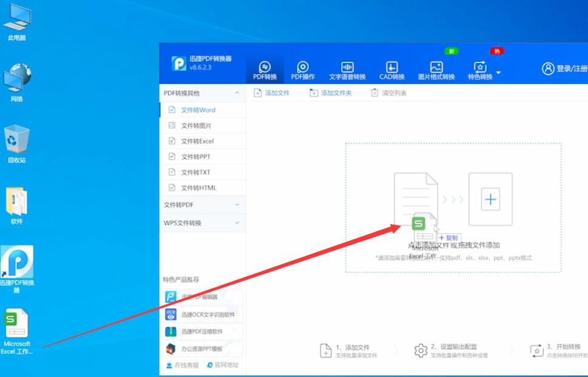The image size is (588, 377).
Task: Click the 添加文件夹 toolbar button
Action: click(330, 93)
